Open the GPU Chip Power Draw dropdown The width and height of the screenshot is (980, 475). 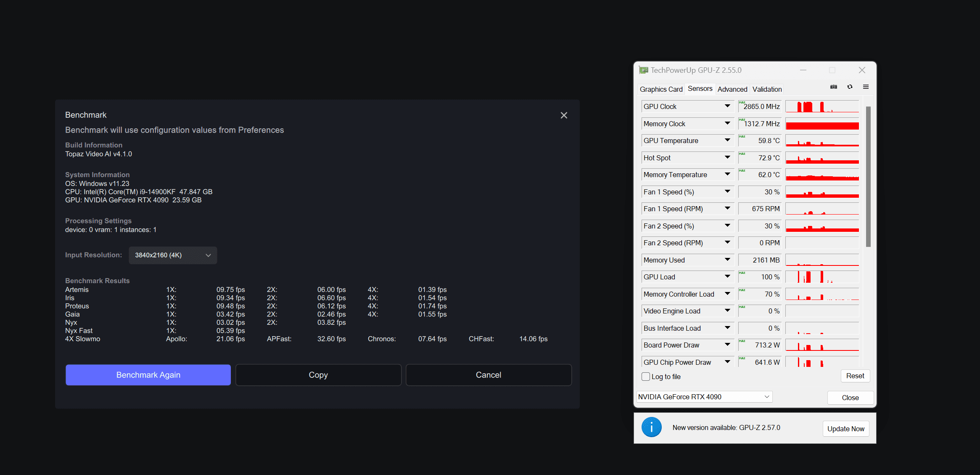point(727,362)
